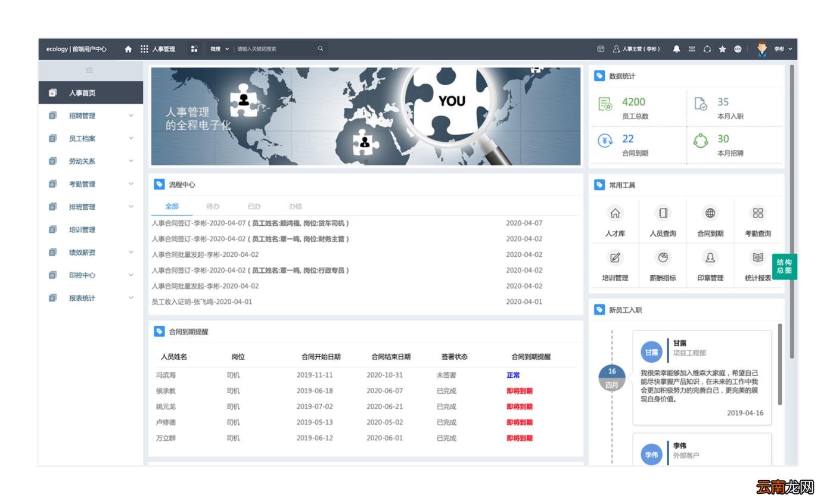
Task: Click the user avatar picture
Action: (x=762, y=49)
